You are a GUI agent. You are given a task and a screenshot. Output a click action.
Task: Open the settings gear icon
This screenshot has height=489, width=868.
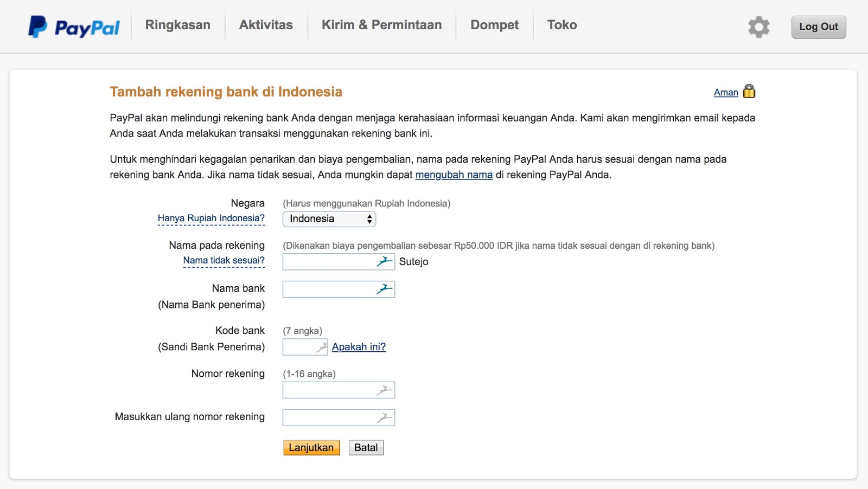pos(758,26)
